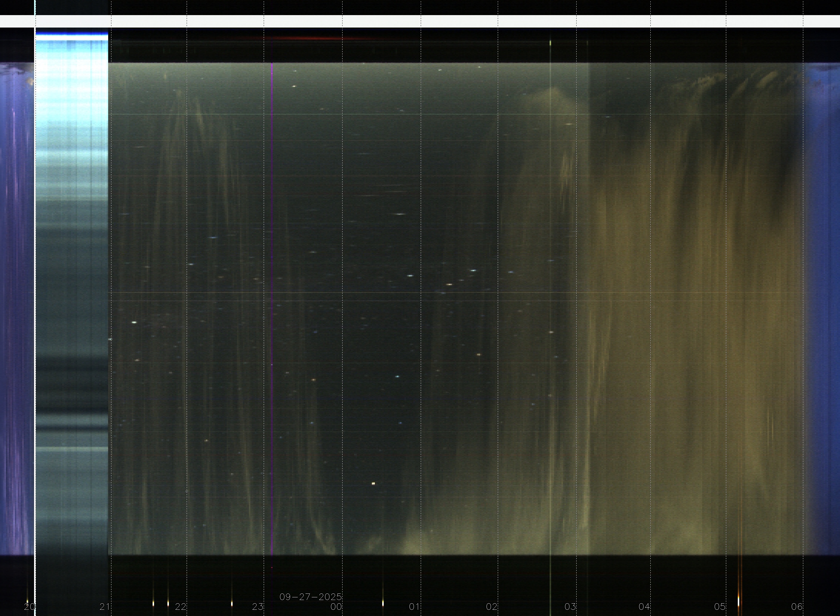This screenshot has height=616, width=840.
Task: Select the 23 hour tick label
Action: tap(258, 607)
